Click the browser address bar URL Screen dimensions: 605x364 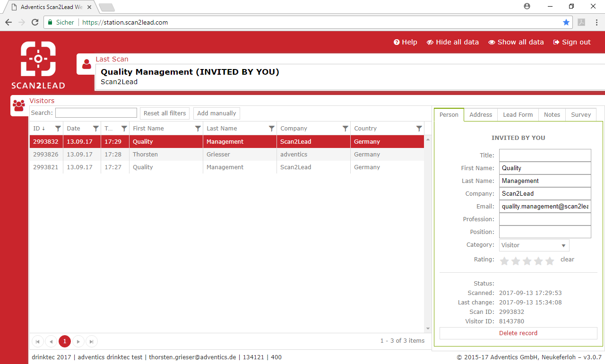[125, 22]
